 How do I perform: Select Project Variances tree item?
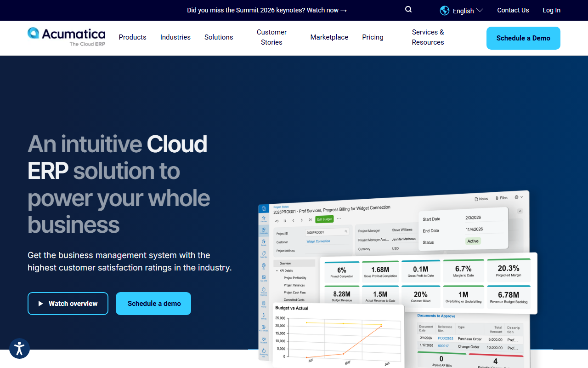294,285
